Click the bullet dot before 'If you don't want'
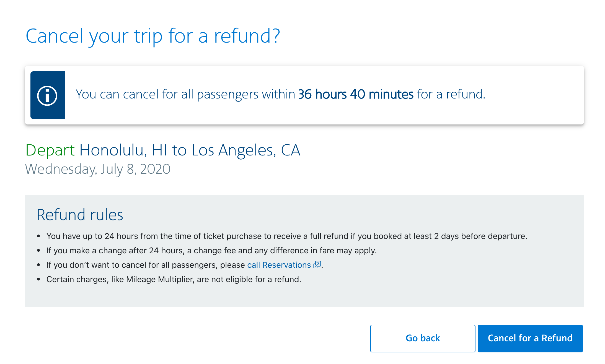Image resolution: width=605 pixels, height=364 pixels. (39, 265)
